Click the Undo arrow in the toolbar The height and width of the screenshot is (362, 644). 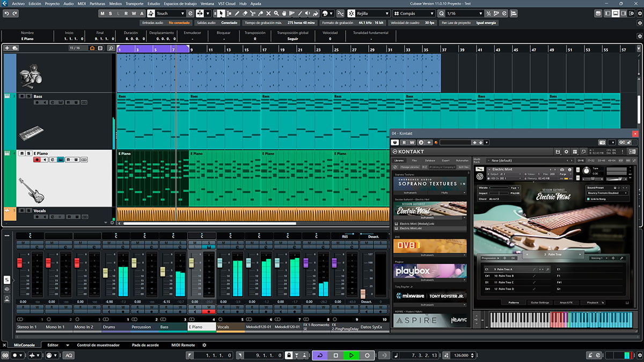[5, 13]
